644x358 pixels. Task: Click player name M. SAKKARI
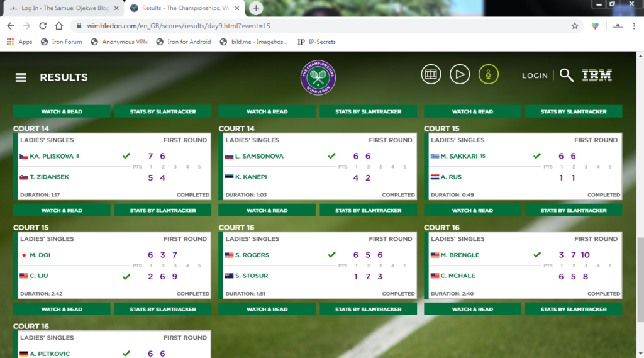458,156
